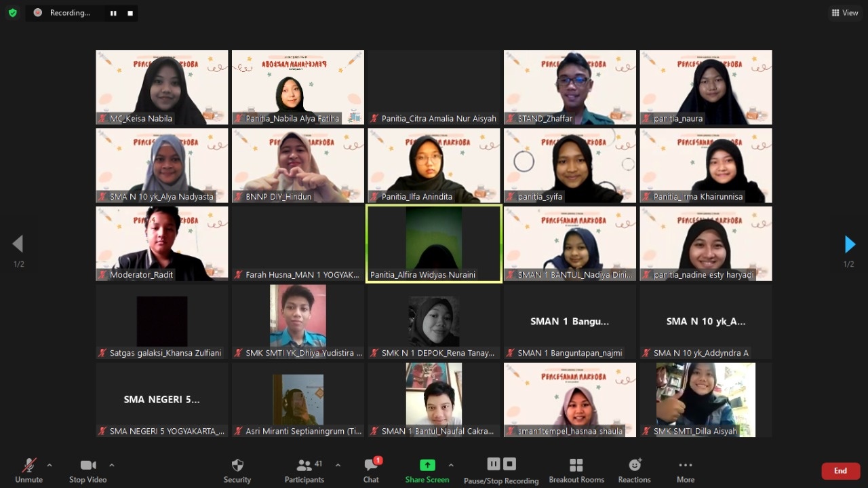Open the More options menu
Viewport: 868px width, 488px height.
click(x=685, y=470)
